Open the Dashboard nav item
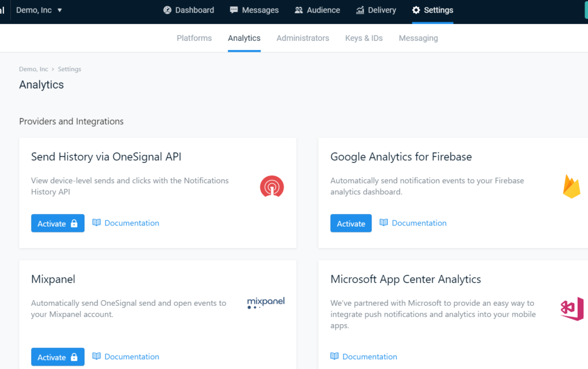This screenshot has height=369, width=588. (x=188, y=10)
